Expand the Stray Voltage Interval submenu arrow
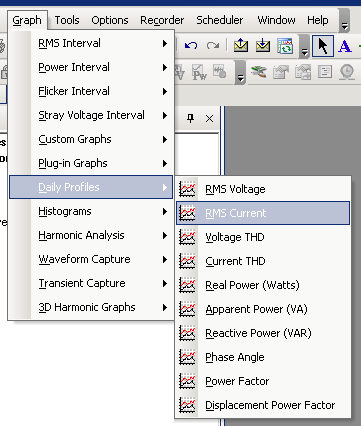Screen dimensions: 361x426 point(165,115)
